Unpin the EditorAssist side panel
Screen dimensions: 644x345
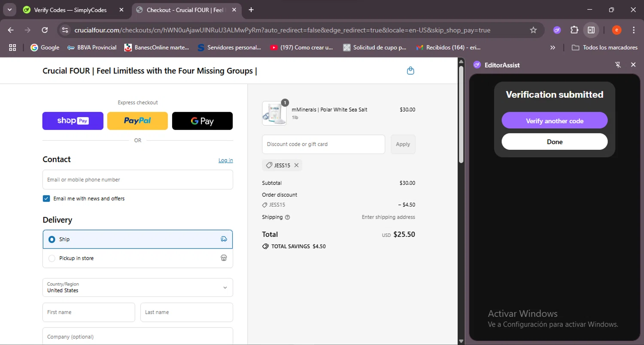(618, 65)
